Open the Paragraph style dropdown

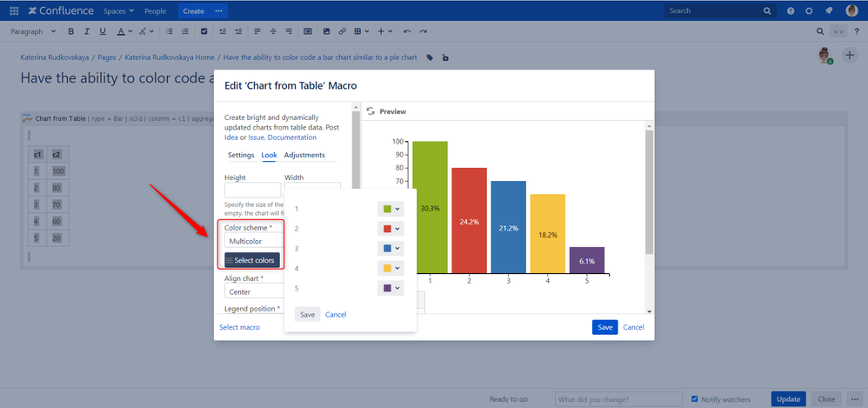click(33, 31)
